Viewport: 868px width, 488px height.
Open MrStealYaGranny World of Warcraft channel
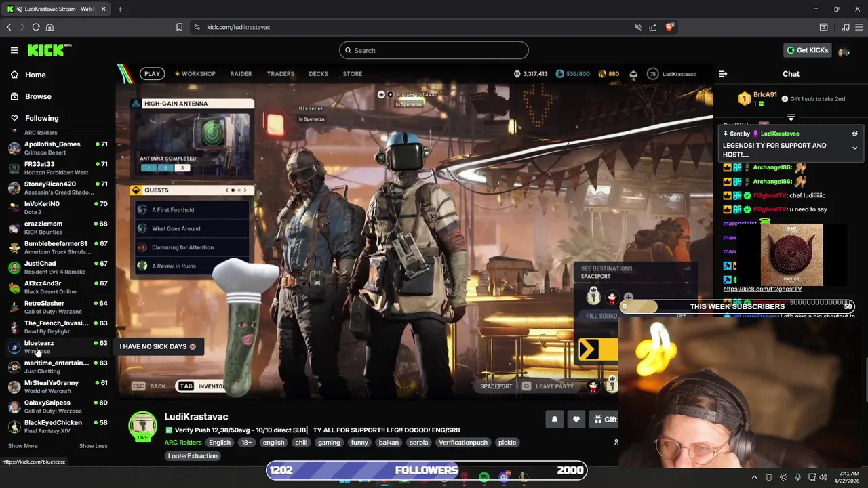click(x=58, y=386)
